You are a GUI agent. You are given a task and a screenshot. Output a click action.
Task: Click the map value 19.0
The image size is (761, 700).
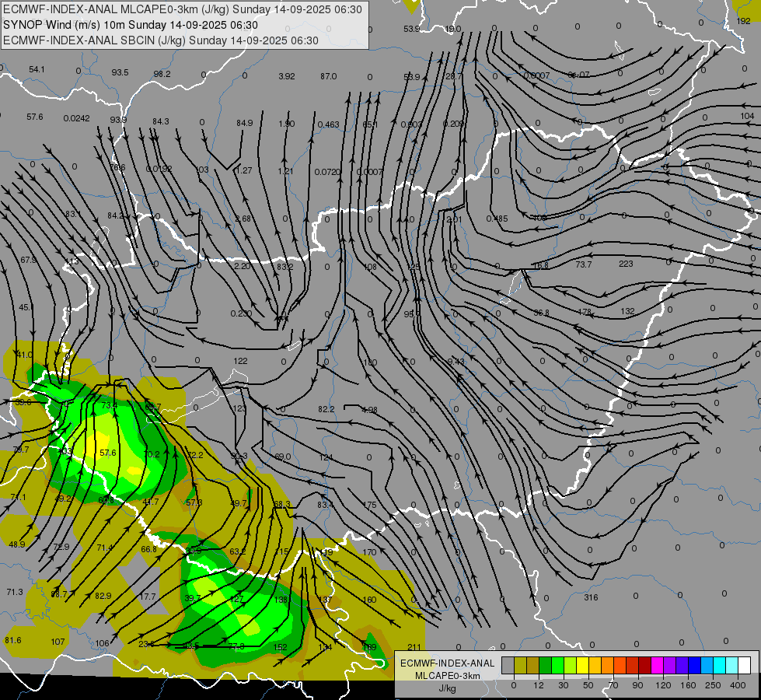coord(453,29)
